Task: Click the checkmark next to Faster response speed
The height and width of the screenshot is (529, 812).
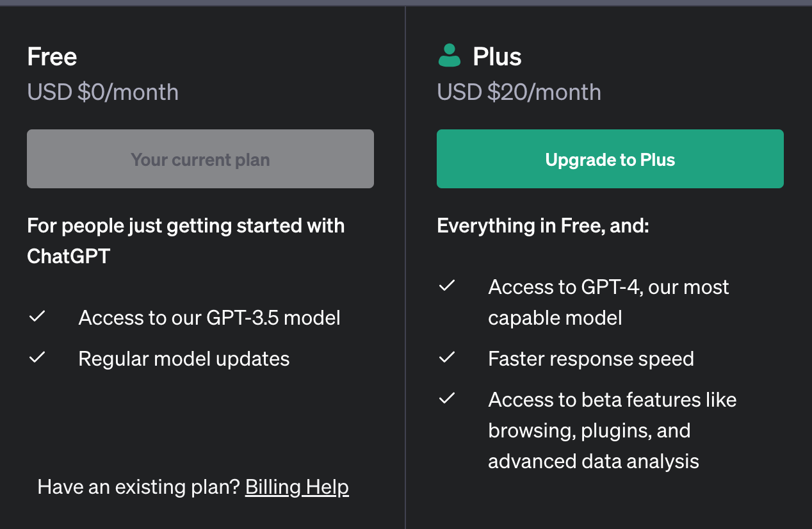Action: (x=447, y=357)
